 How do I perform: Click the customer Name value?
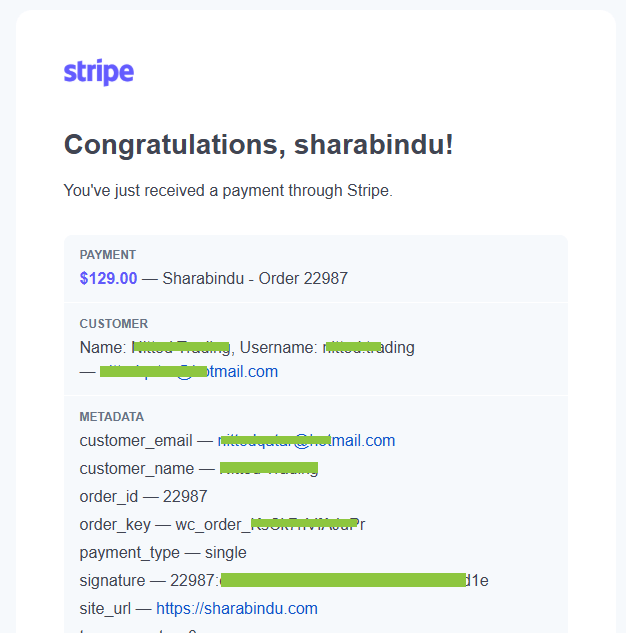pos(181,348)
